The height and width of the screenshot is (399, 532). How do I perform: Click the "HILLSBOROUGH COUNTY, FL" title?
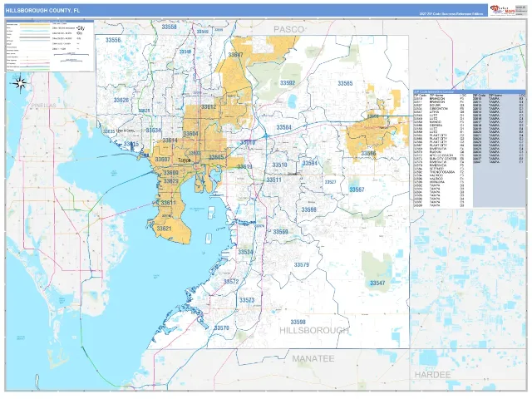[x=42, y=11]
